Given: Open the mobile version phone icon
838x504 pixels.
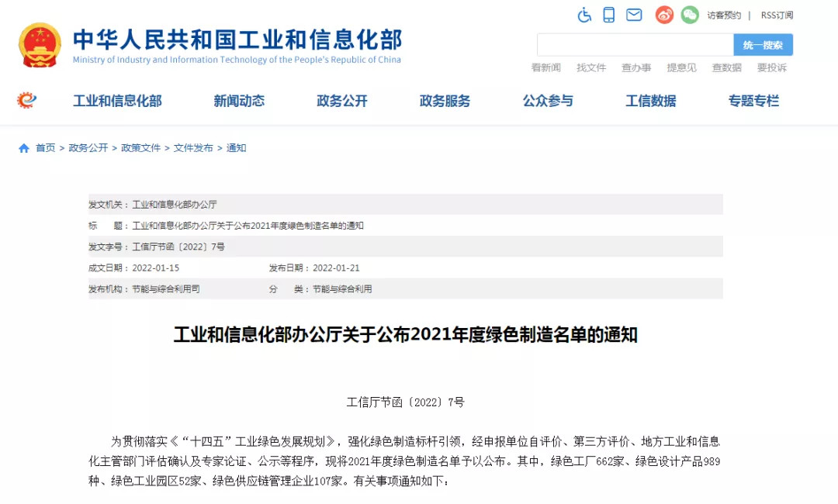Looking at the screenshot, I should coord(609,15).
